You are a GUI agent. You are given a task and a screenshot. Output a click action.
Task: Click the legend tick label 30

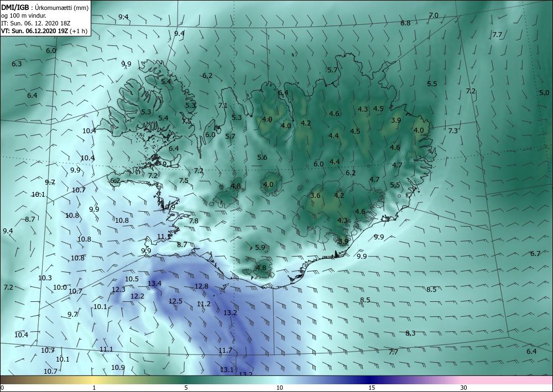coord(463,388)
